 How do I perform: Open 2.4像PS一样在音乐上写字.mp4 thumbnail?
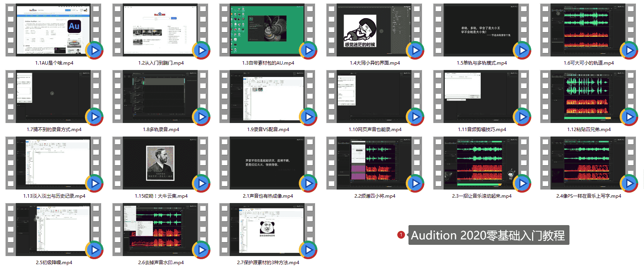pos(588,163)
